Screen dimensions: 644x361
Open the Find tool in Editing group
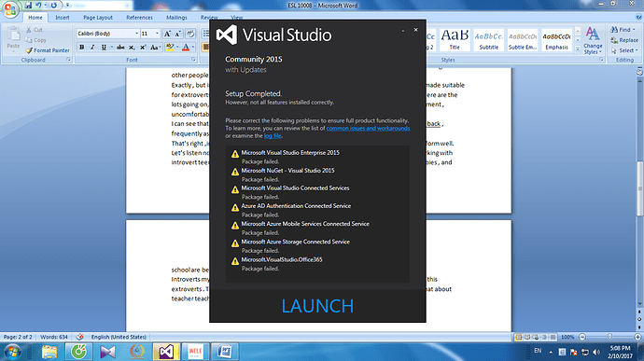[623, 30]
